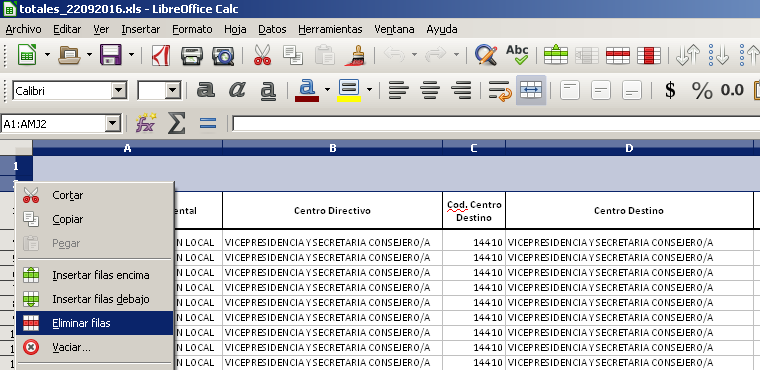The height and width of the screenshot is (370, 760).
Task: Open the font color picker arrow
Action: [x=328, y=90]
